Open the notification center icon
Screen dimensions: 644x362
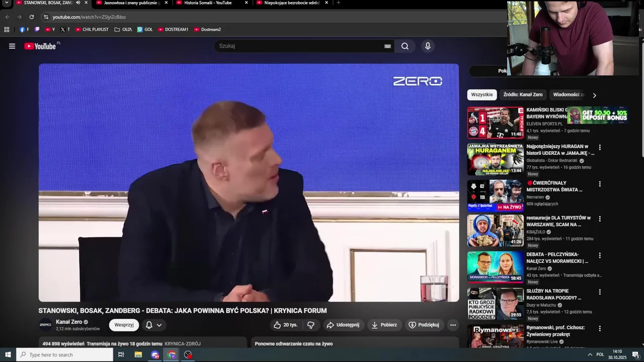[635, 354]
